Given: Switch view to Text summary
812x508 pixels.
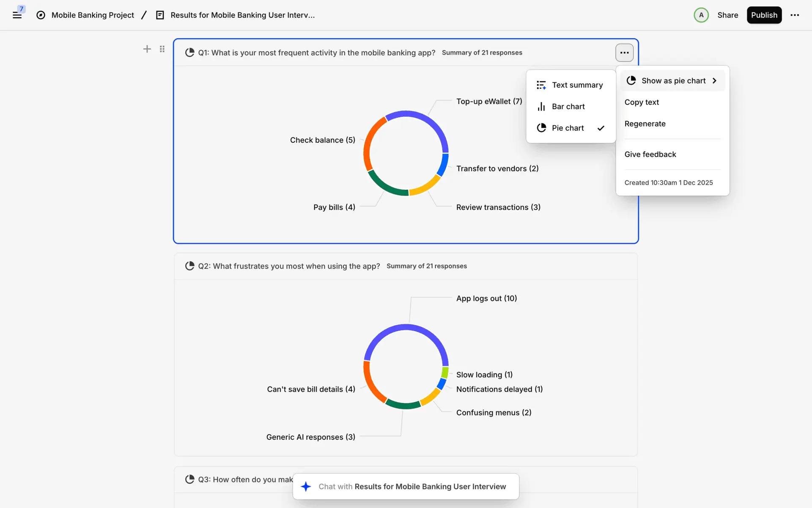Looking at the screenshot, I should point(577,85).
